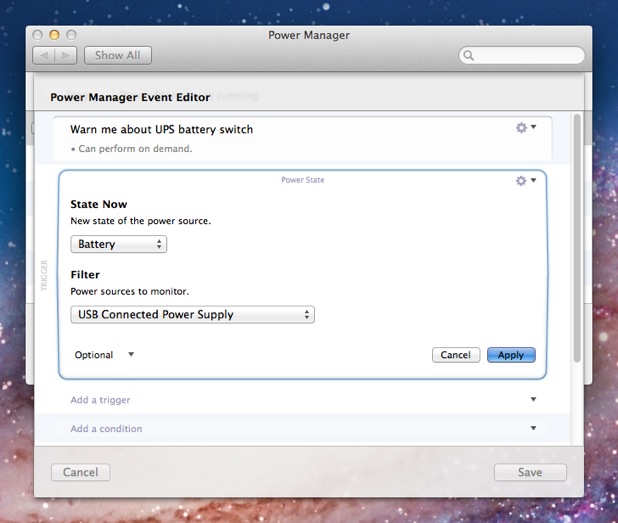Minimize the Power Manager window with yellow button
The image size is (618, 523).
click(54, 35)
